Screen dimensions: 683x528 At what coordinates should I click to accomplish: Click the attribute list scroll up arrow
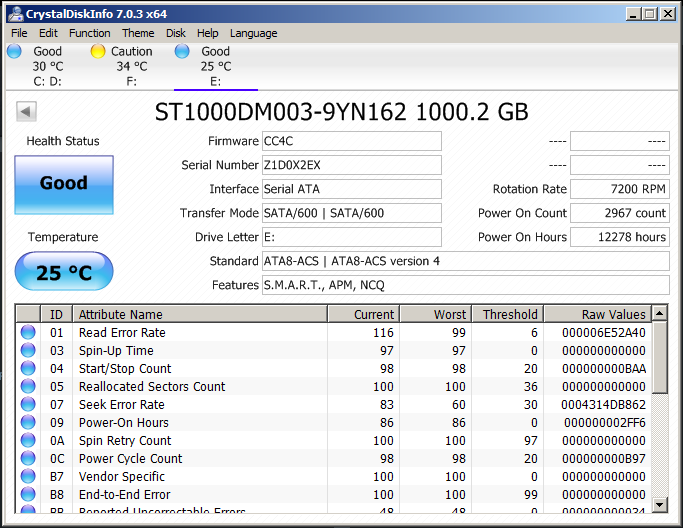pos(660,313)
